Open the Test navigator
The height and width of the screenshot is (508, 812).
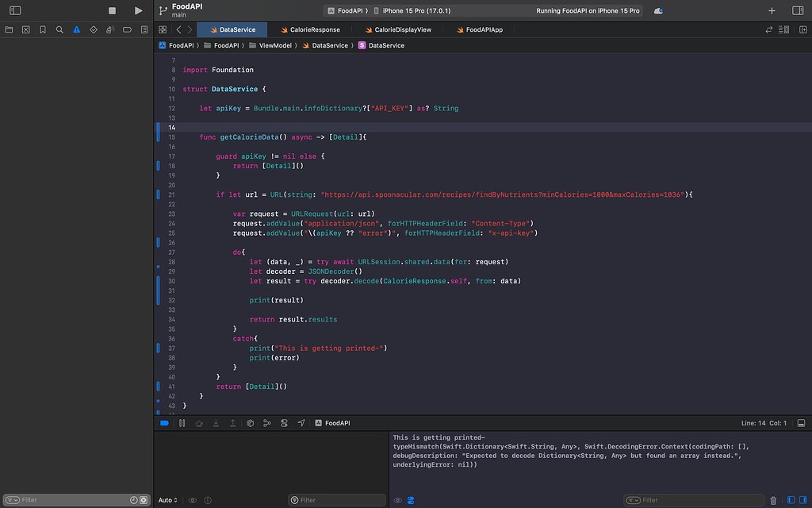94,29
